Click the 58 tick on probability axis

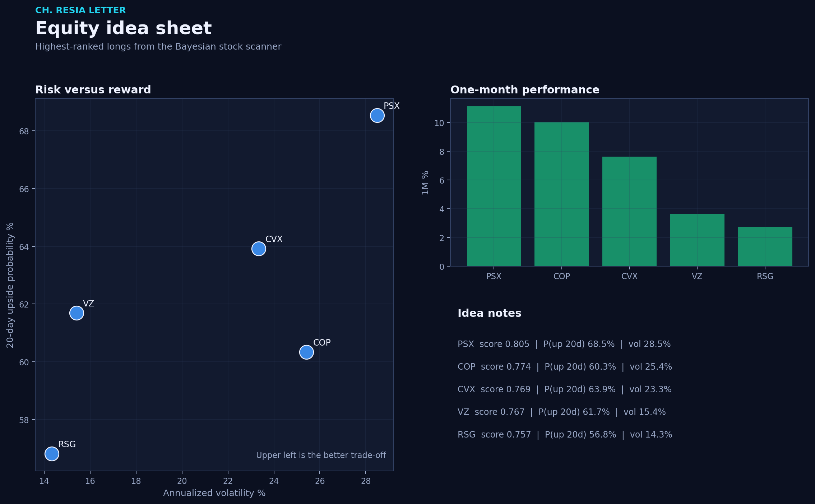24,420
